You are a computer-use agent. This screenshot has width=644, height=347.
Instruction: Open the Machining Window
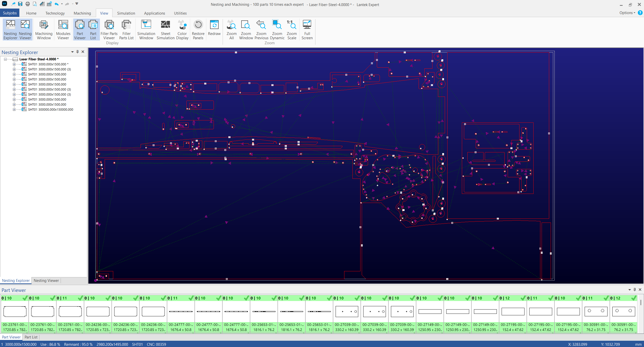[44, 30]
